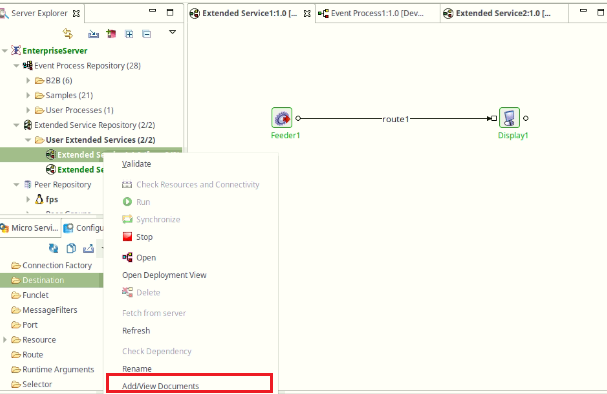Expand the B2B (6) folder

tap(28, 81)
